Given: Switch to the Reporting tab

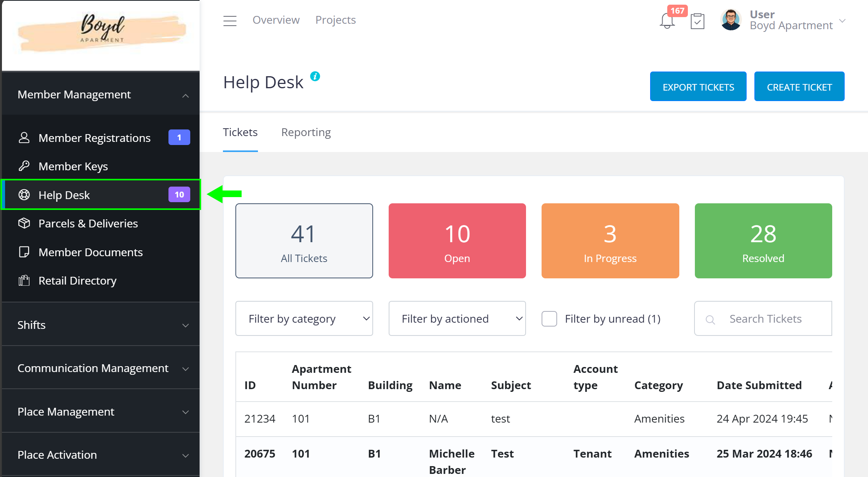Looking at the screenshot, I should (306, 132).
